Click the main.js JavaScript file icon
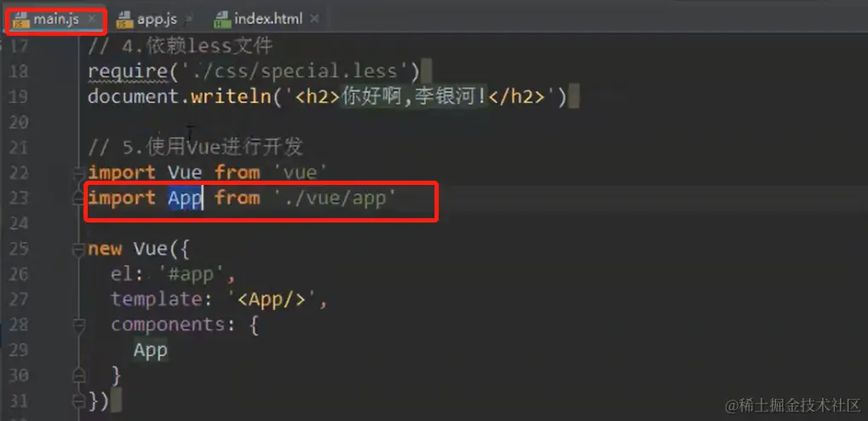868x421 pixels. 21,20
